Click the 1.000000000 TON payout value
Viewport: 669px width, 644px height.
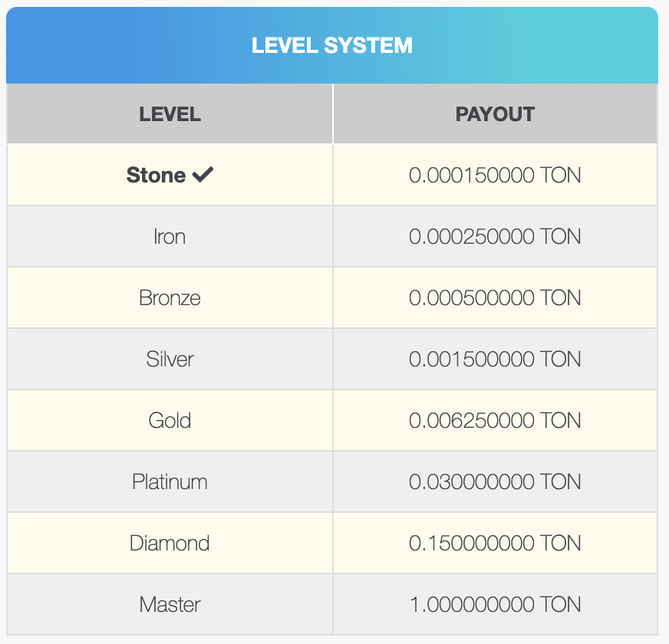pos(495,604)
